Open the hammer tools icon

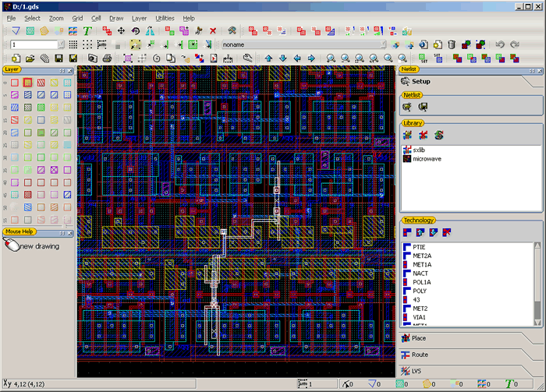pyautogui.click(x=232, y=31)
